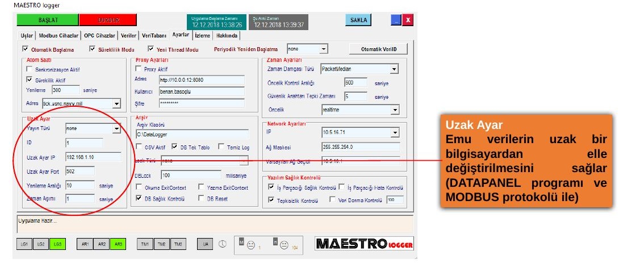
Task: Open the Yayın Türü dropdown
Action: [116, 128]
